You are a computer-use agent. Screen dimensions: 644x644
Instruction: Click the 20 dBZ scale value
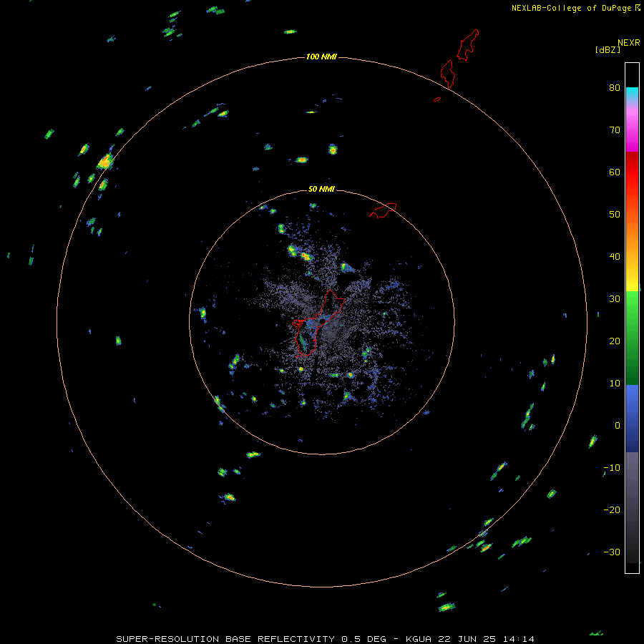615,341
